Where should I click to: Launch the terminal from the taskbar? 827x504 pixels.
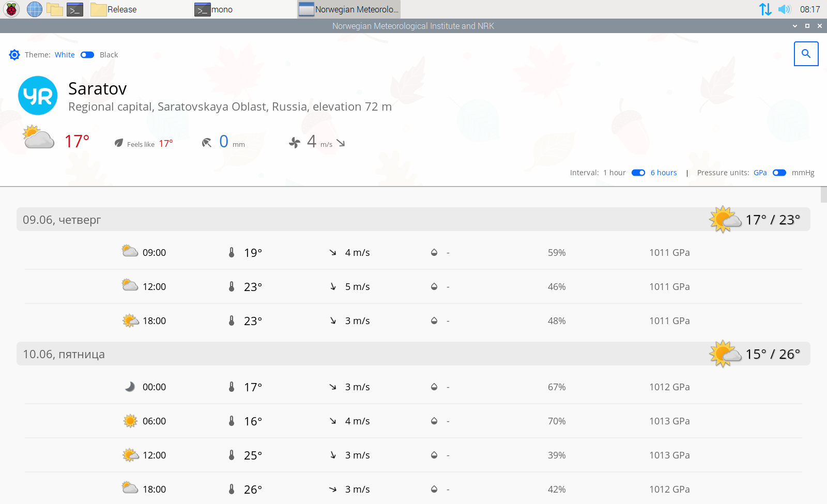(x=75, y=9)
